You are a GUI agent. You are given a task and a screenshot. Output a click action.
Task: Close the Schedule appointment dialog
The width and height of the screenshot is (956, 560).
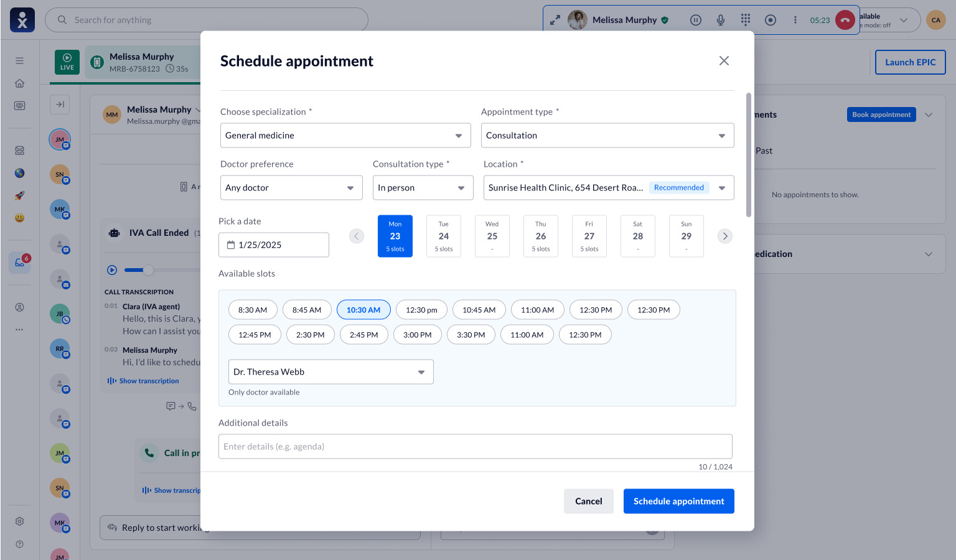(x=724, y=60)
